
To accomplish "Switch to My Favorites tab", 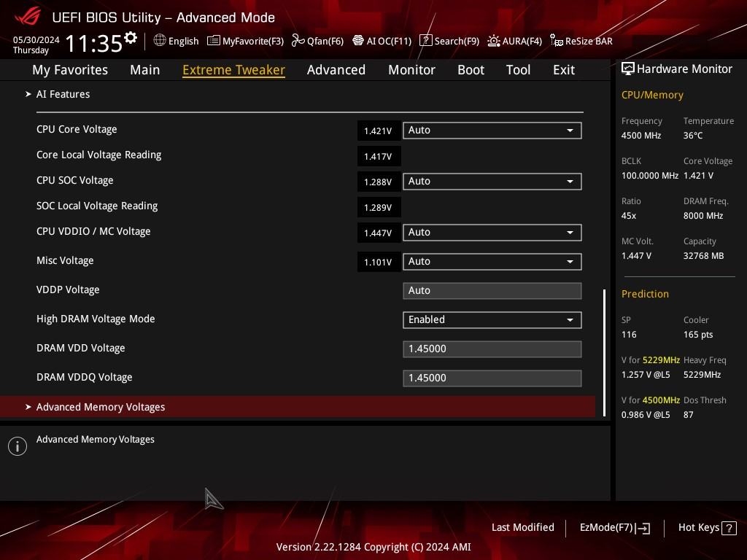I will click(x=70, y=70).
